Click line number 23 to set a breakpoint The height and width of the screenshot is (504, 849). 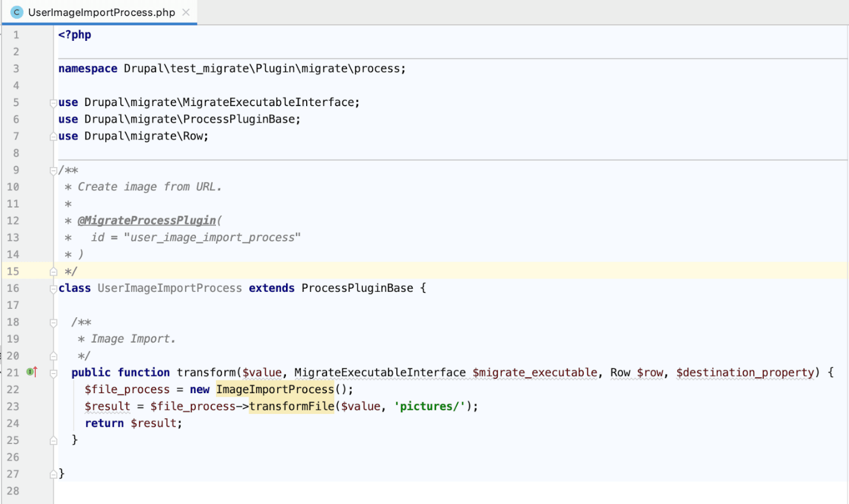click(x=14, y=406)
